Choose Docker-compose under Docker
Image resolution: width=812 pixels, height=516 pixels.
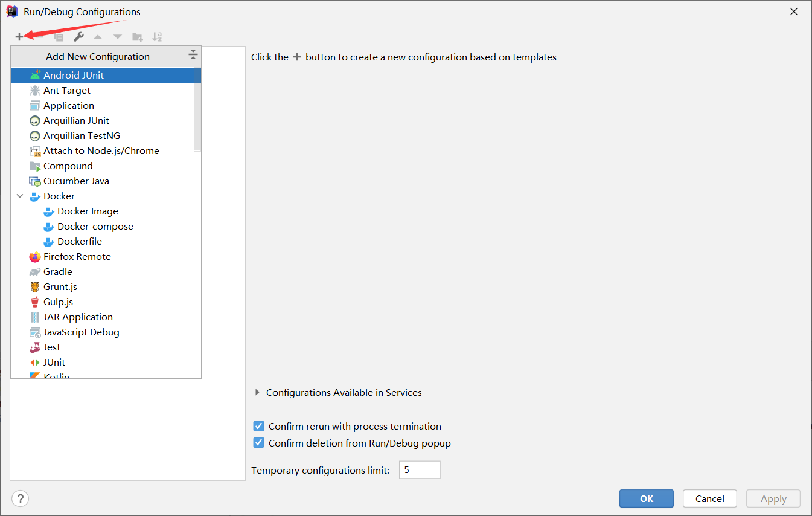[106, 226]
